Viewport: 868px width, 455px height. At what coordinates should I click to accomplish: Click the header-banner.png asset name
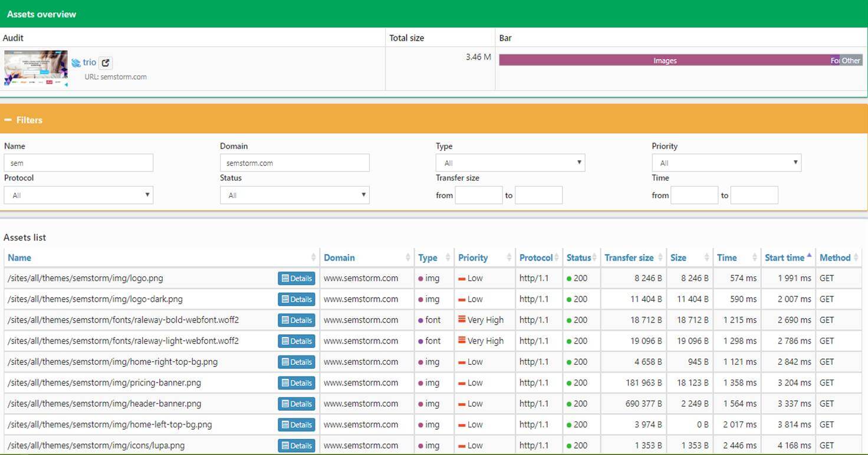pos(104,404)
